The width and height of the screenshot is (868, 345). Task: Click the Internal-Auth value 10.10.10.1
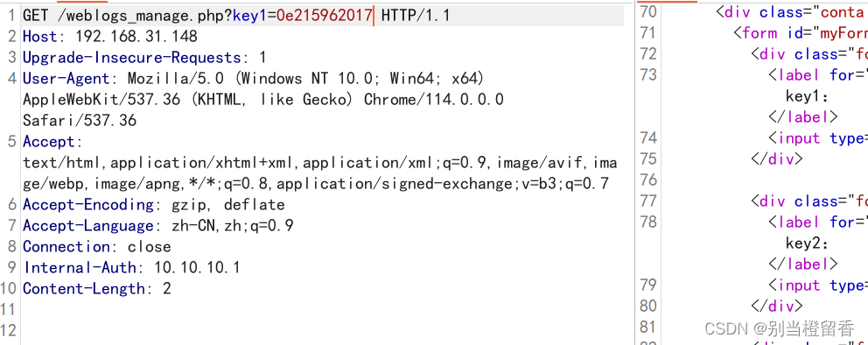(197, 267)
